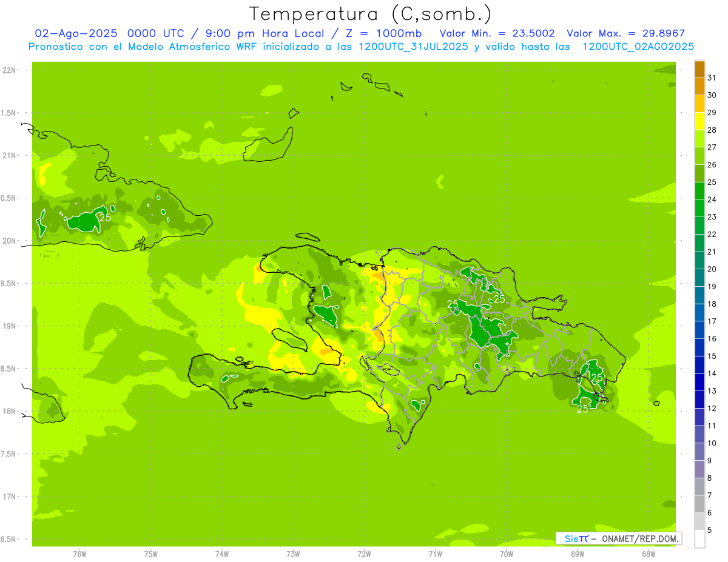Image resolution: width=728 pixels, height=562 pixels.
Task: Click the '73W' longitude axis label
Action: (x=293, y=554)
